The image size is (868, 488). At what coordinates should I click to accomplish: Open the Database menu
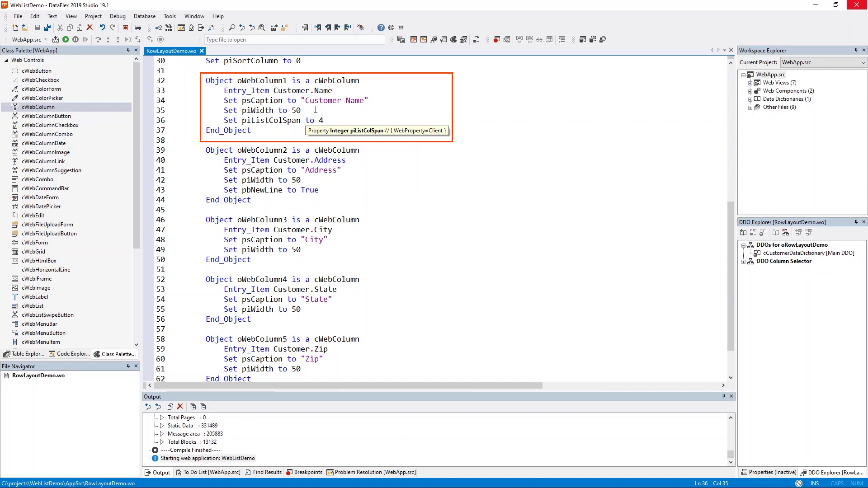pyautogui.click(x=144, y=16)
